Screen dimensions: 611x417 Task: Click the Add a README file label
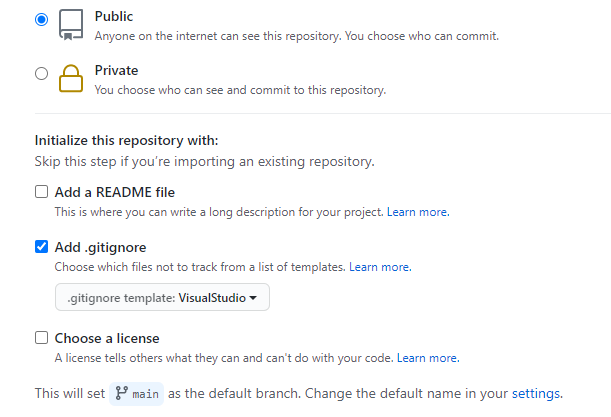(x=115, y=192)
